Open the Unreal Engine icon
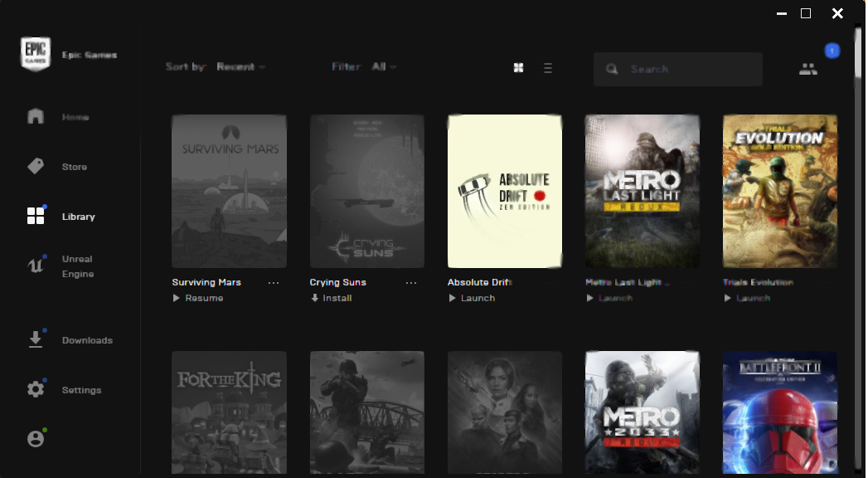The width and height of the screenshot is (868, 478). pos(36,266)
